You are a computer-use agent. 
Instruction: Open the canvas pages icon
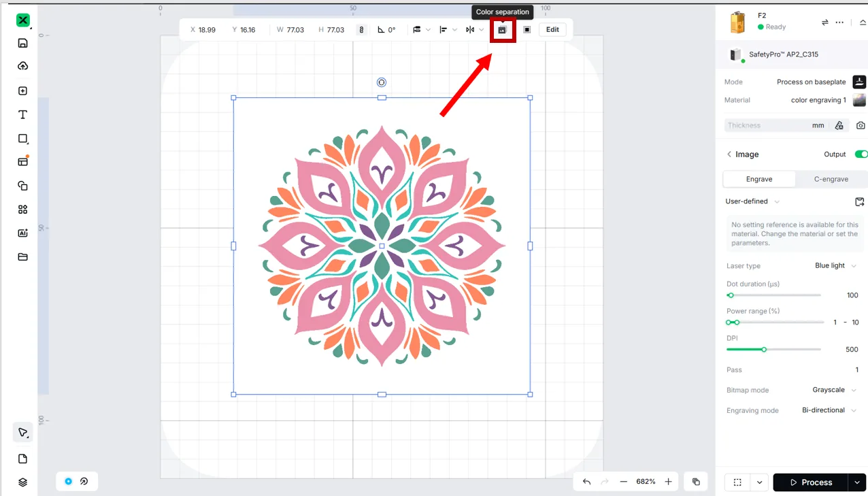[x=22, y=459]
